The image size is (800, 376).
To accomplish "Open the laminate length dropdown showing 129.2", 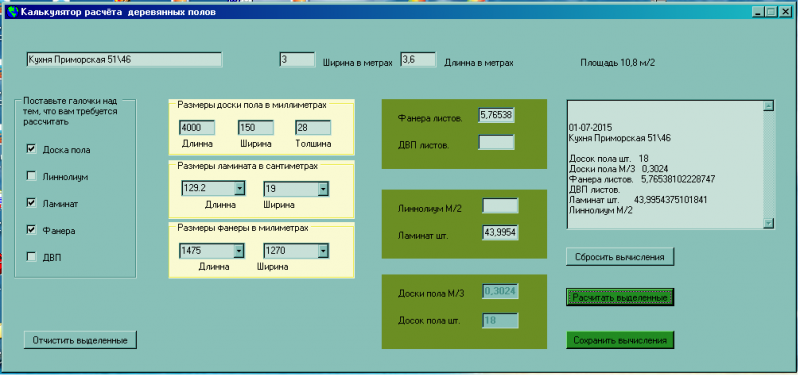I will click(x=239, y=189).
